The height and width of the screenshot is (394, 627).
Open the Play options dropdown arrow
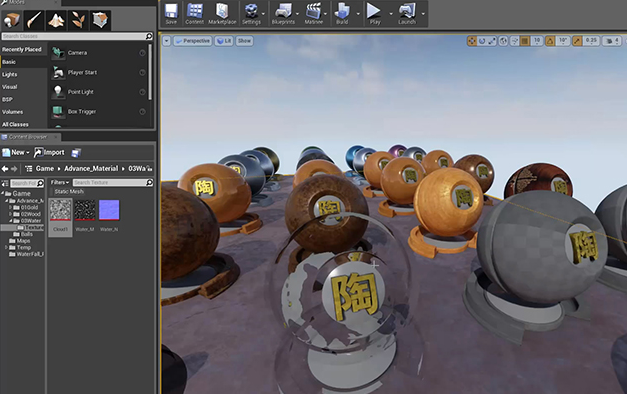[391, 14]
